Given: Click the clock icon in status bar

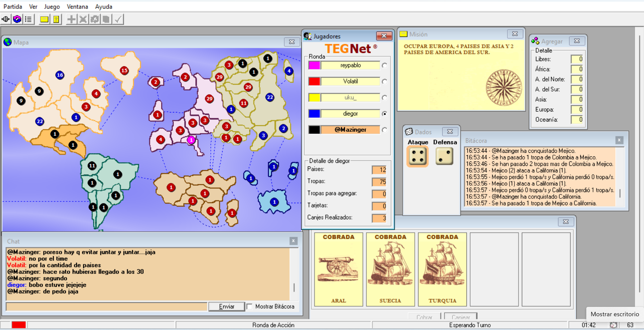Looking at the screenshot, I should [x=613, y=325].
